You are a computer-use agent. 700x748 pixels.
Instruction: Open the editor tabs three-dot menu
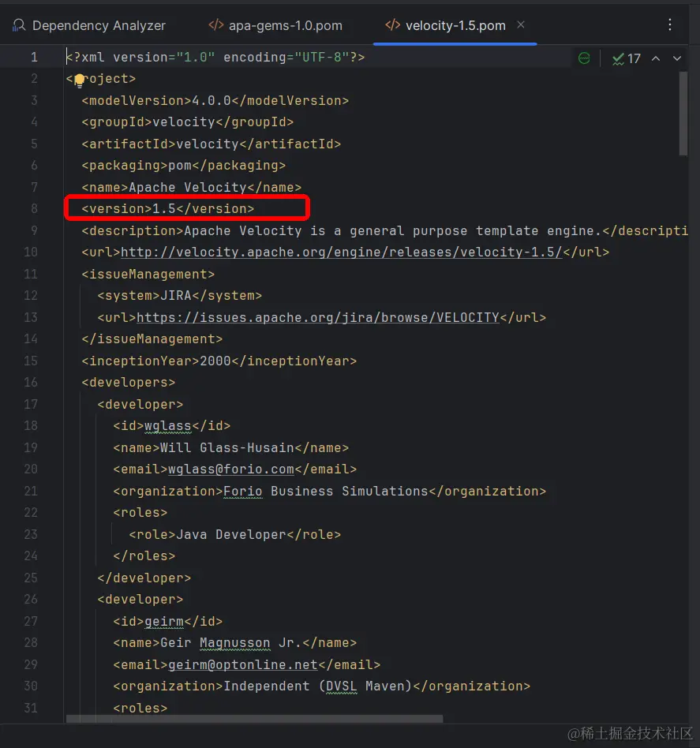(670, 24)
